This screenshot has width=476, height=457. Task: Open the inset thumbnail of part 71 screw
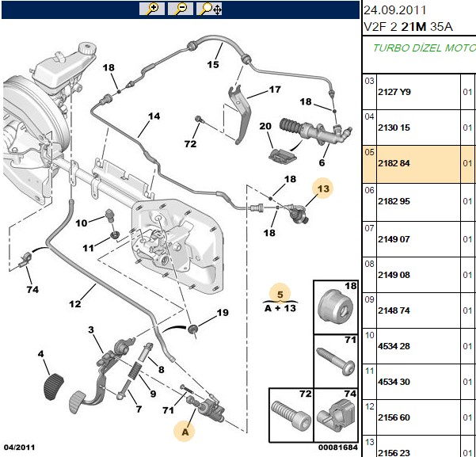(x=336, y=361)
